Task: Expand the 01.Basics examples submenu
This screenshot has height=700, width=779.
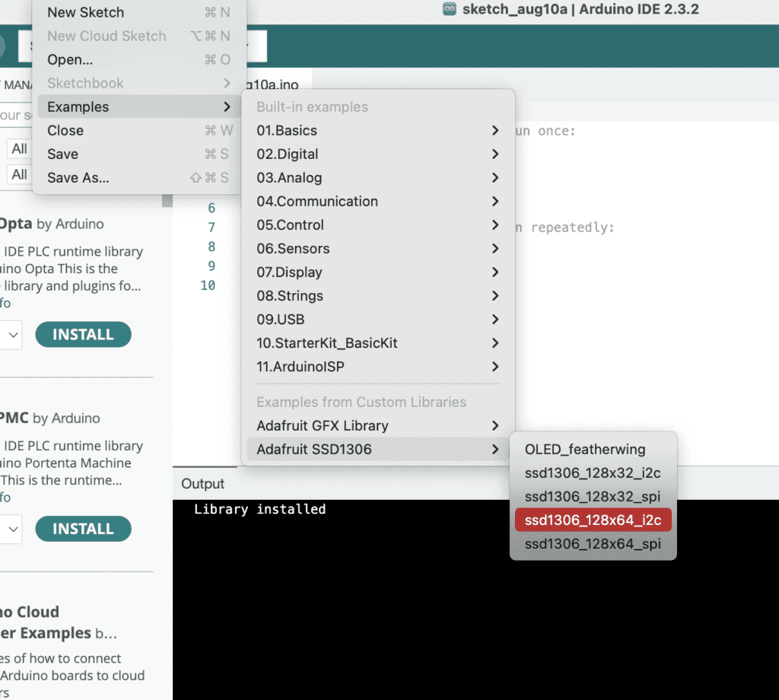Action: pos(378,131)
